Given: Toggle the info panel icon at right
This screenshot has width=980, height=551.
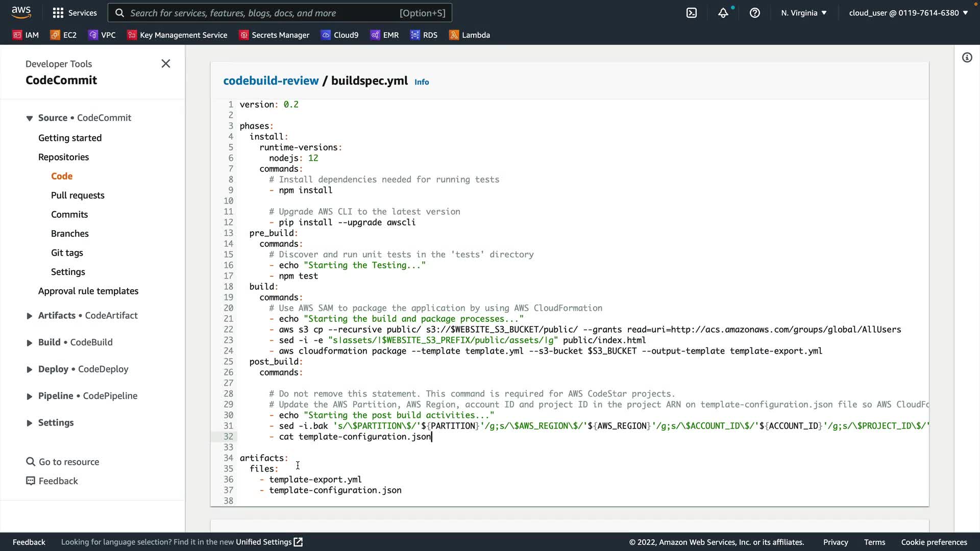Looking at the screenshot, I should 967,58.
